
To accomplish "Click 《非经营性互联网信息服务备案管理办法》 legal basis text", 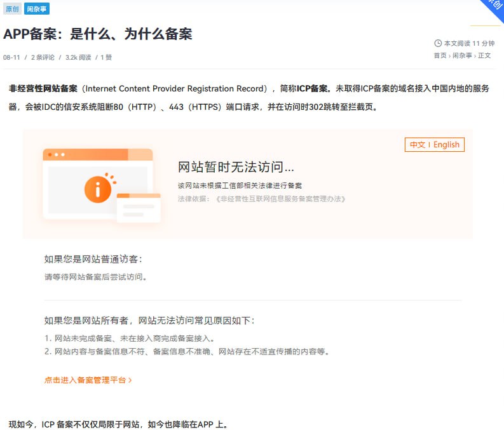I will tap(280, 199).
